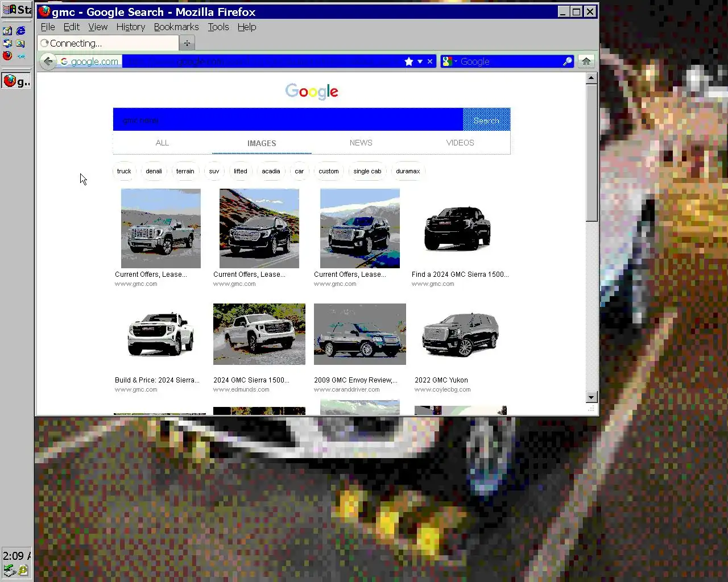Open the URL history dropdown arrow
728x582 pixels.
(x=420, y=61)
